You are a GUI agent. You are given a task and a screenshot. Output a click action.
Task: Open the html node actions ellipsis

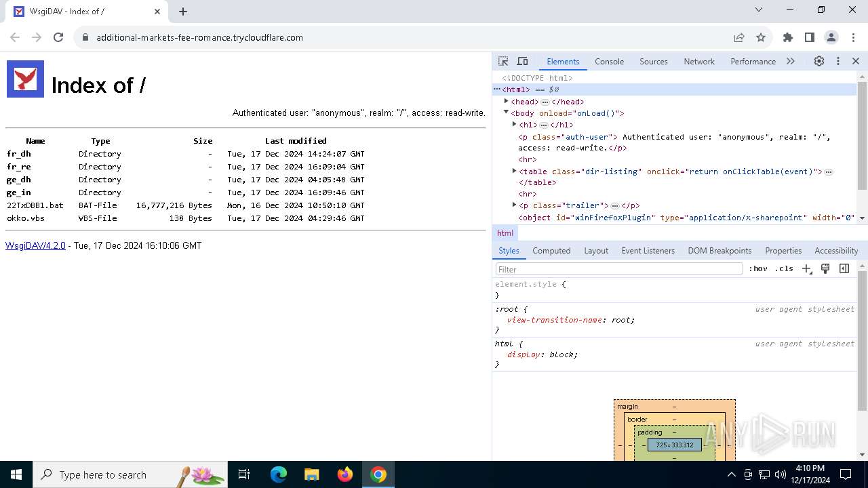(x=496, y=89)
